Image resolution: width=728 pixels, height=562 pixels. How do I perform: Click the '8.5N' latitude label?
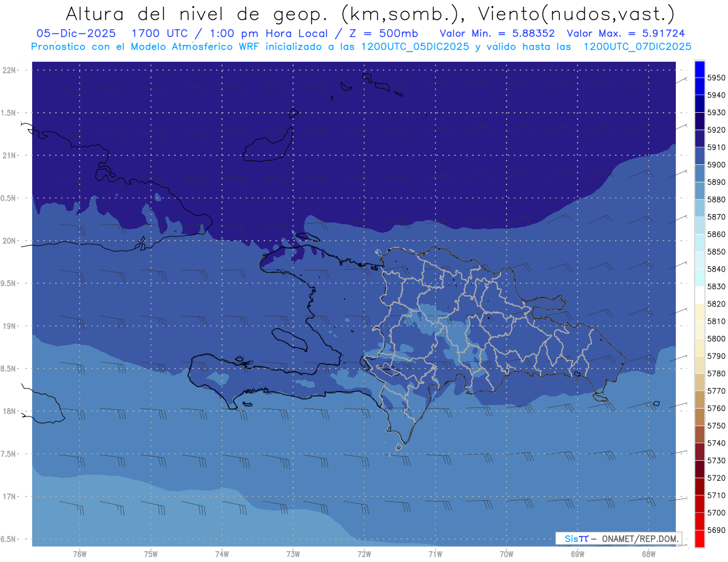[x=9, y=369]
